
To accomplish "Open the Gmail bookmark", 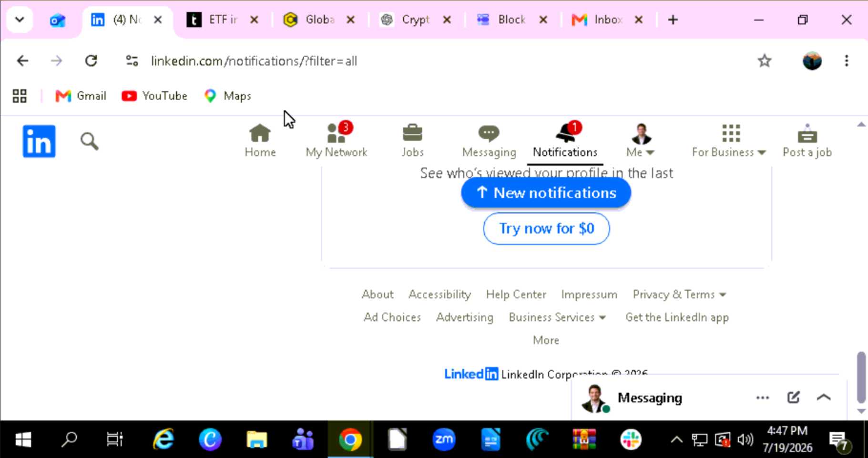I will pyautogui.click(x=81, y=96).
